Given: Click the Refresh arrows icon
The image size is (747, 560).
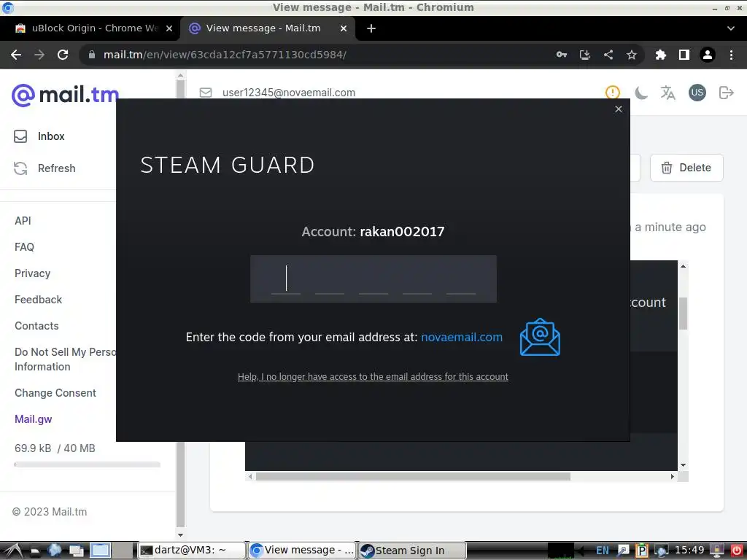Looking at the screenshot, I should (x=20, y=168).
